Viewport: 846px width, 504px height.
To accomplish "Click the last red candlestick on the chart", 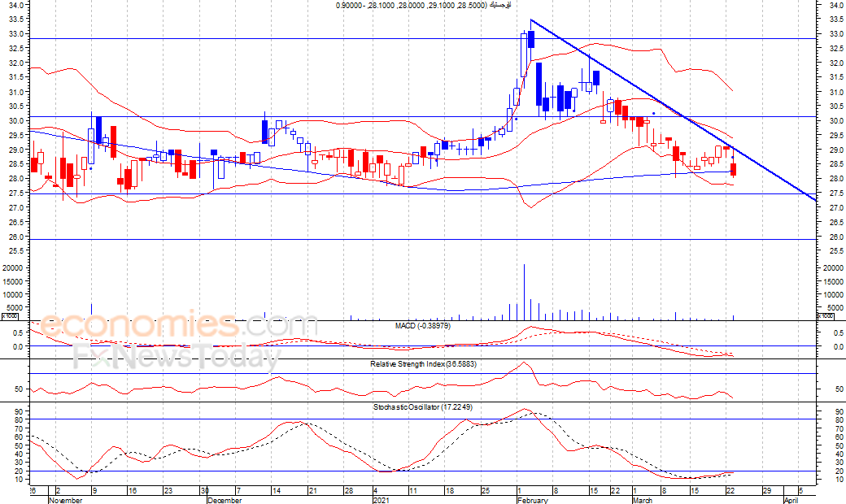I will pyautogui.click(x=734, y=169).
